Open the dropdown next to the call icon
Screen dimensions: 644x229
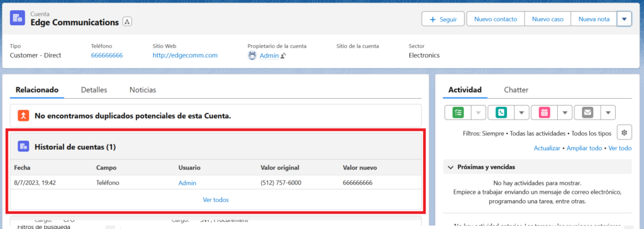(x=521, y=112)
